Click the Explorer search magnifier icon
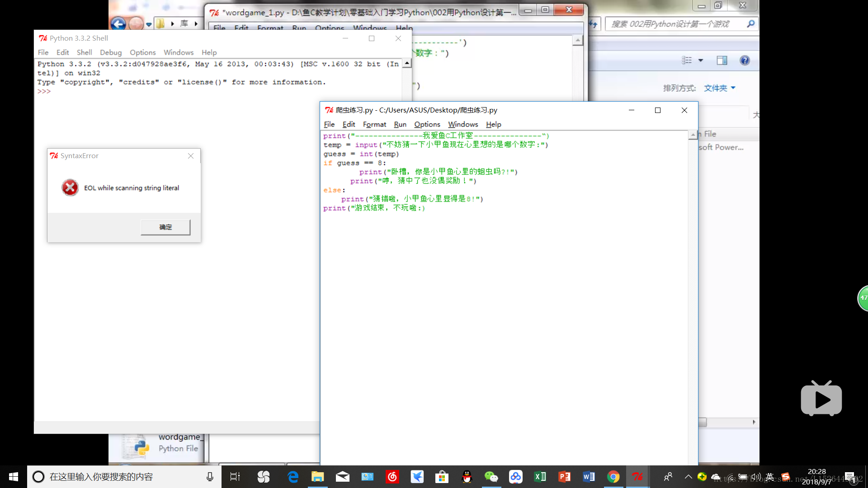Image resolution: width=868 pixels, height=488 pixels. (x=751, y=24)
